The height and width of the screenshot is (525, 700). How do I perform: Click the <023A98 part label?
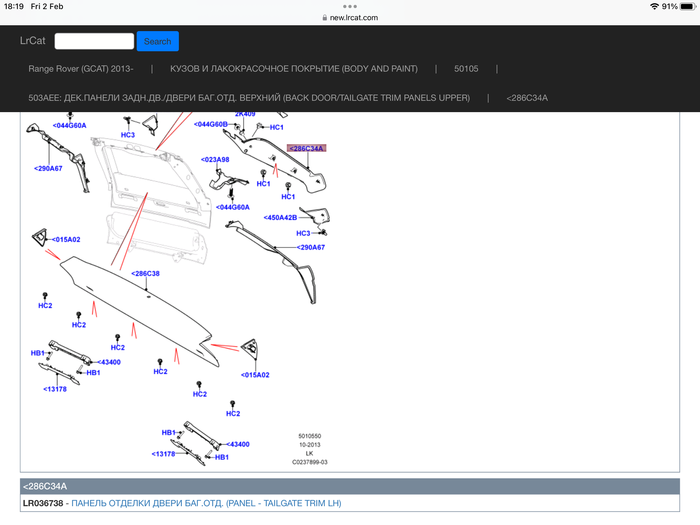point(215,159)
